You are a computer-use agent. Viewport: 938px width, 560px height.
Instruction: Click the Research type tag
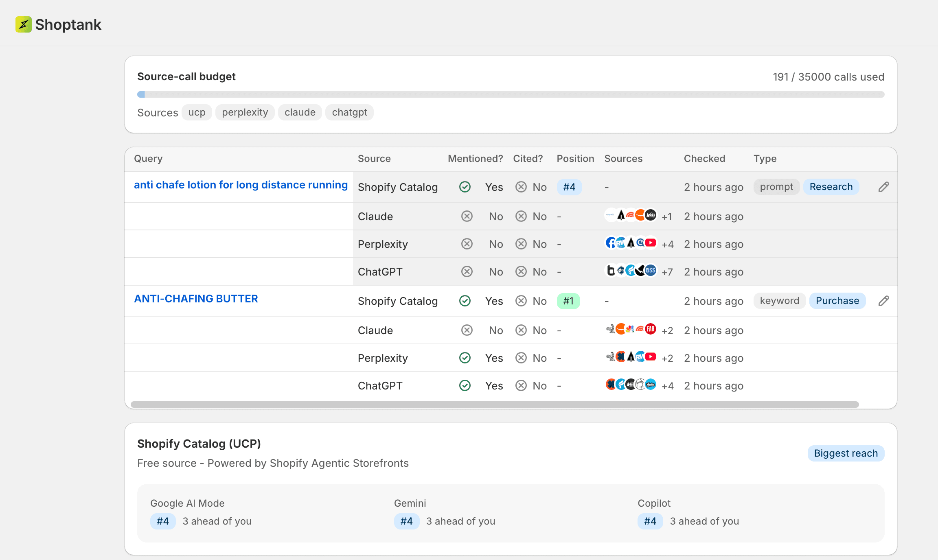(x=831, y=187)
